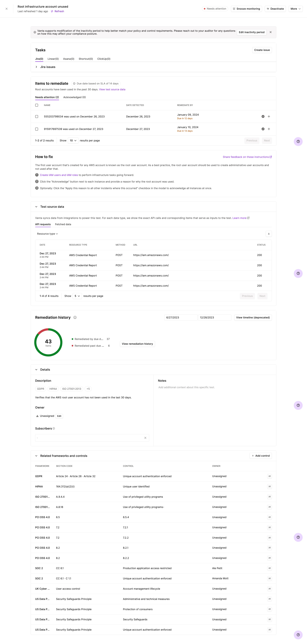Click plus icon on 915917697539 row
This screenshot has height=644, width=307.
pyautogui.click(x=269, y=129)
